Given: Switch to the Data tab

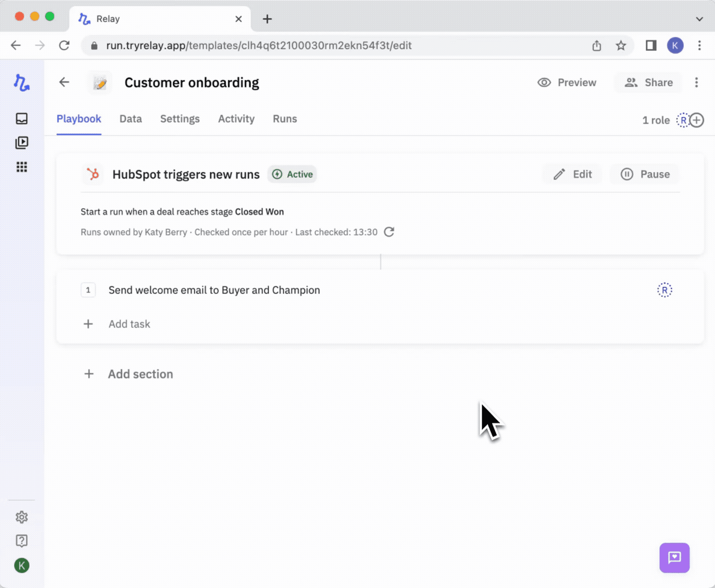Looking at the screenshot, I should coord(131,119).
